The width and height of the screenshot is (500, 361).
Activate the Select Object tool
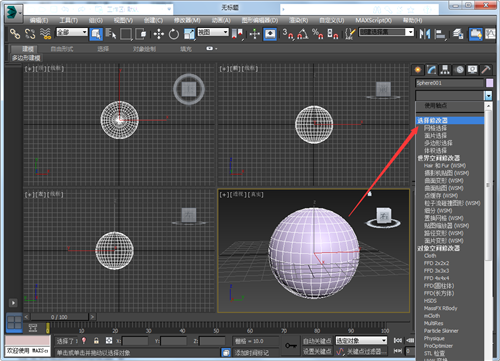(x=96, y=34)
